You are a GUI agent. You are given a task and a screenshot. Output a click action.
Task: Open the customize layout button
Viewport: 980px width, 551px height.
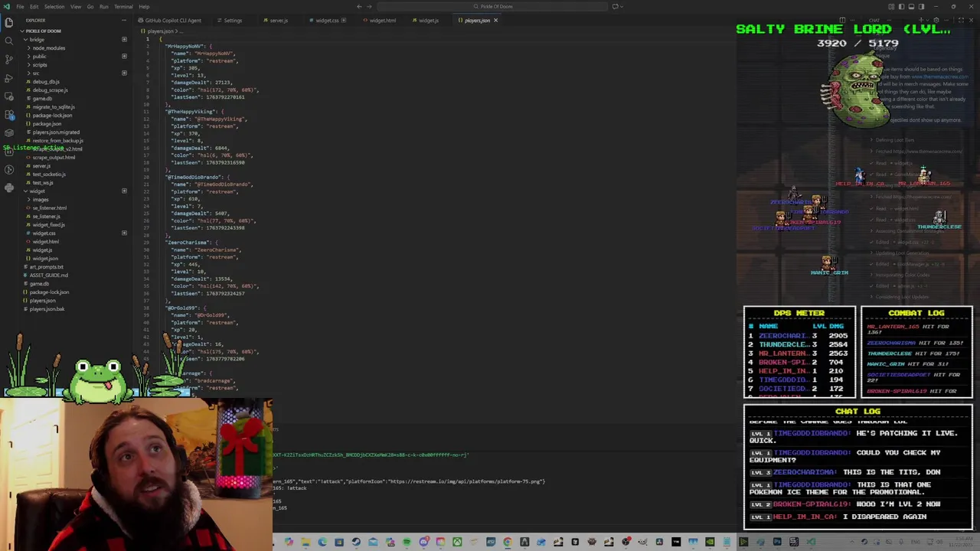(x=891, y=7)
